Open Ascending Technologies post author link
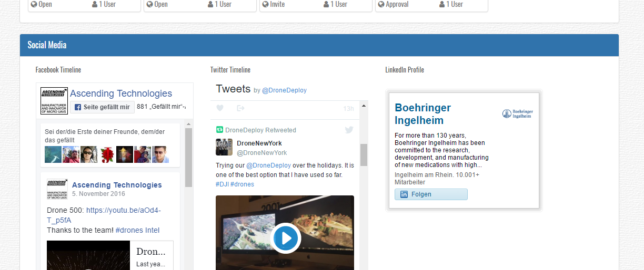 [117, 185]
